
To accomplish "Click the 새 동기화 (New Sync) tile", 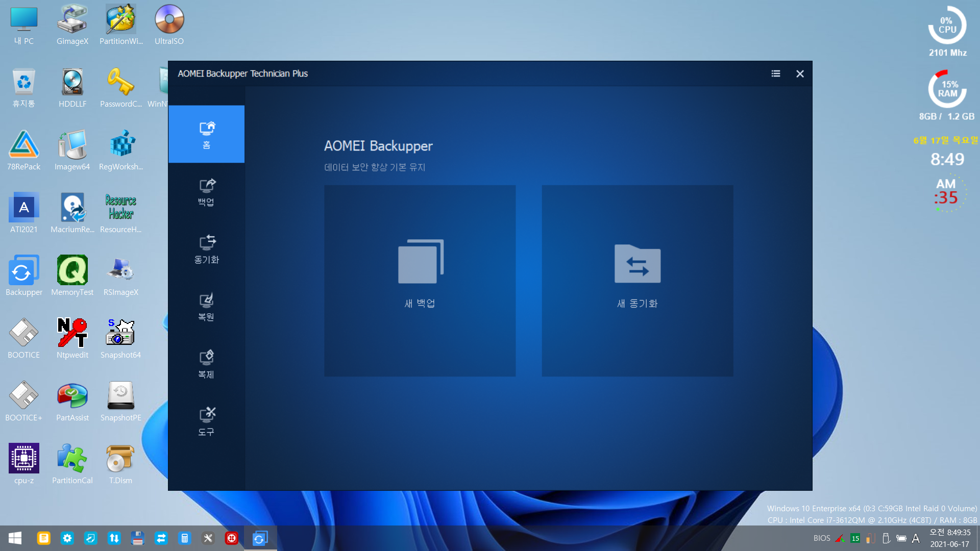I will 638,281.
